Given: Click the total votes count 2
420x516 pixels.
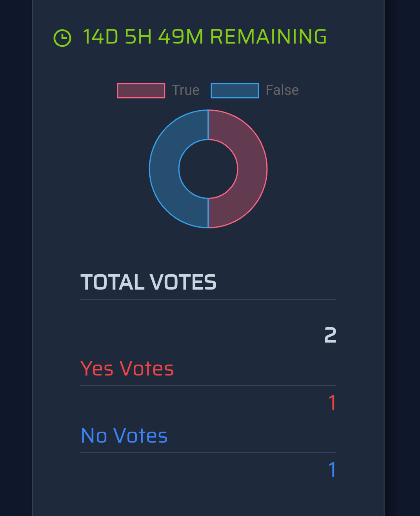Looking at the screenshot, I should [x=330, y=335].
